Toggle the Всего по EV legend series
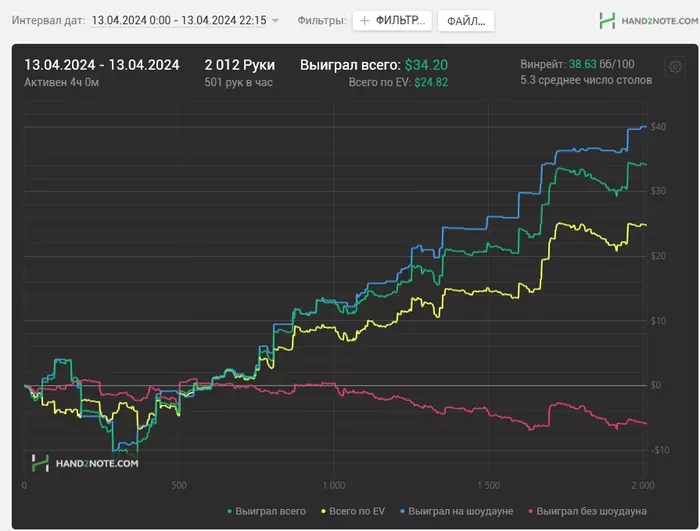Image resolution: width=700 pixels, height=531 pixels. point(353,511)
